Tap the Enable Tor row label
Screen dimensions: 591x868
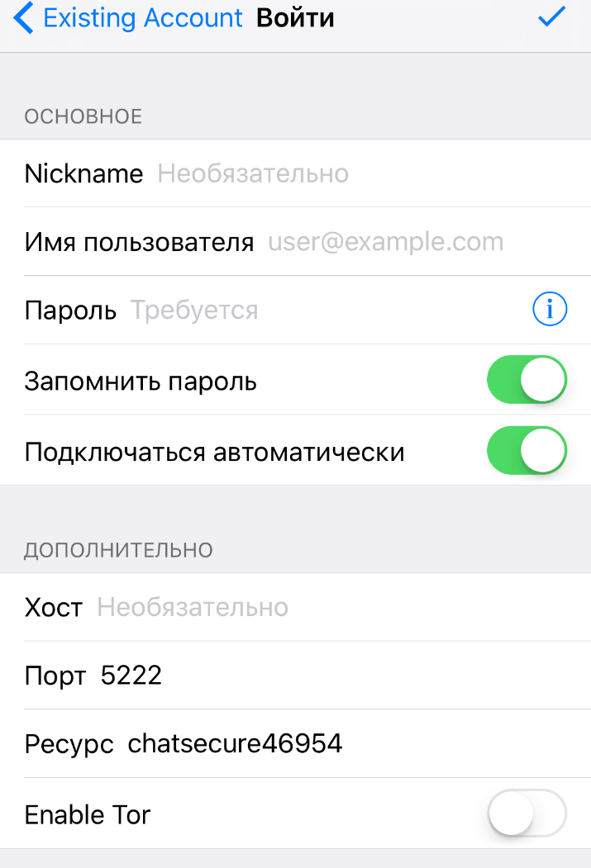[x=88, y=815]
